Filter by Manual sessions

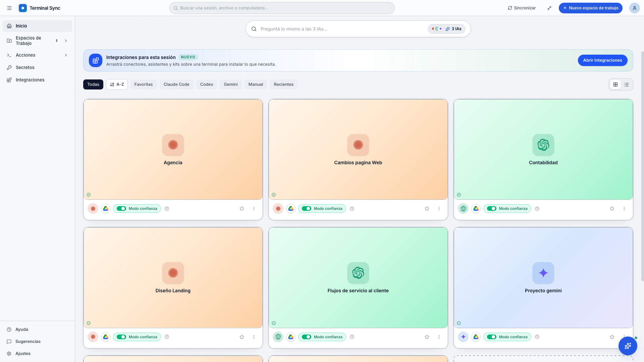coord(256,84)
